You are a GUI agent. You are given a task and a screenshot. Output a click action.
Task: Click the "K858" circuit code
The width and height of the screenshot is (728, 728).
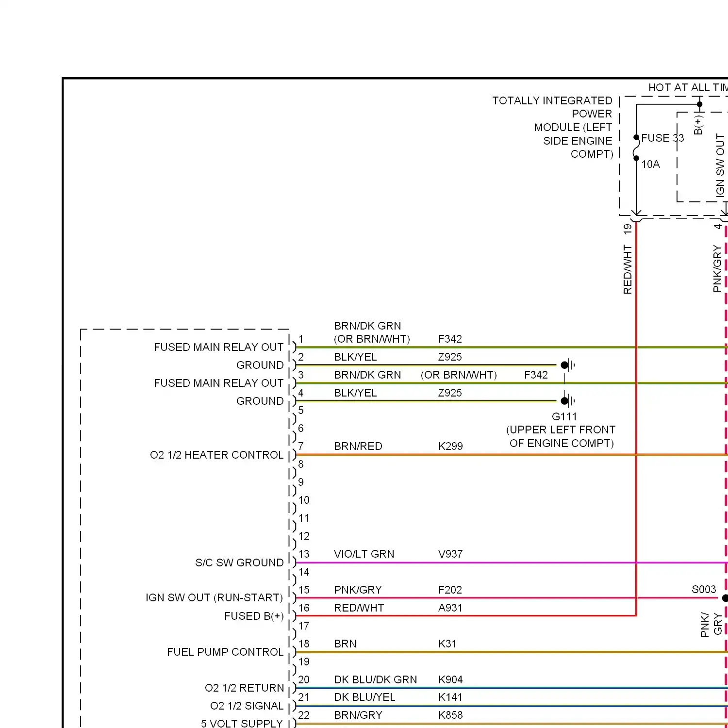450,715
